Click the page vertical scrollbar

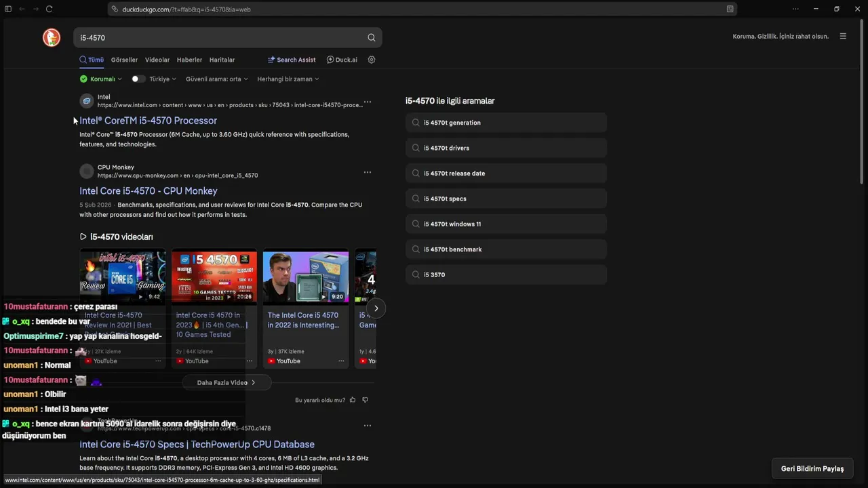point(862,102)
